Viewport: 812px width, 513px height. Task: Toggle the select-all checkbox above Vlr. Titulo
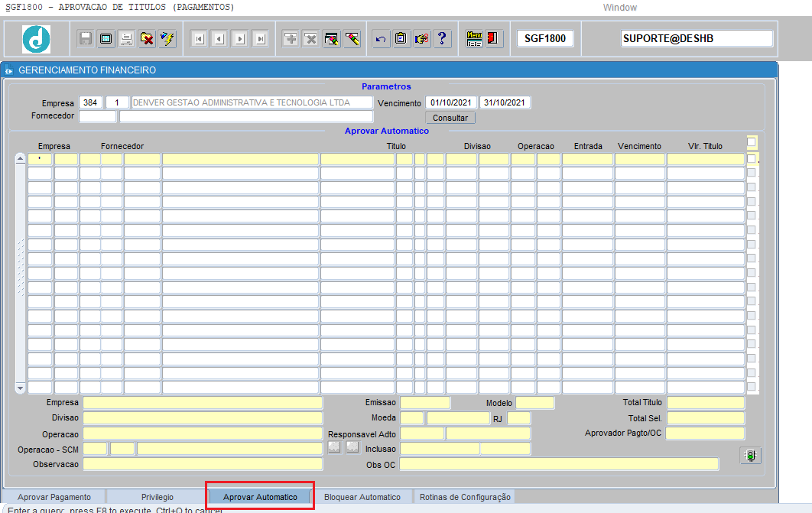tap(752, 142)
